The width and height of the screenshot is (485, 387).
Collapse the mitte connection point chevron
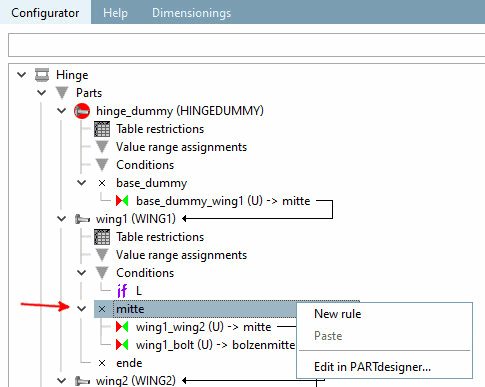pyautogui.click(x=82, y=309)
